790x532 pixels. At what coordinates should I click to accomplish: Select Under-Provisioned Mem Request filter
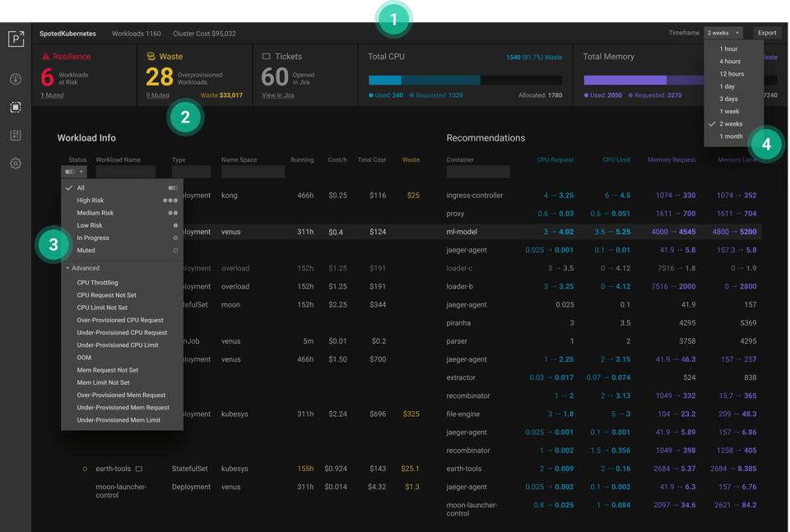click(122, 408)
